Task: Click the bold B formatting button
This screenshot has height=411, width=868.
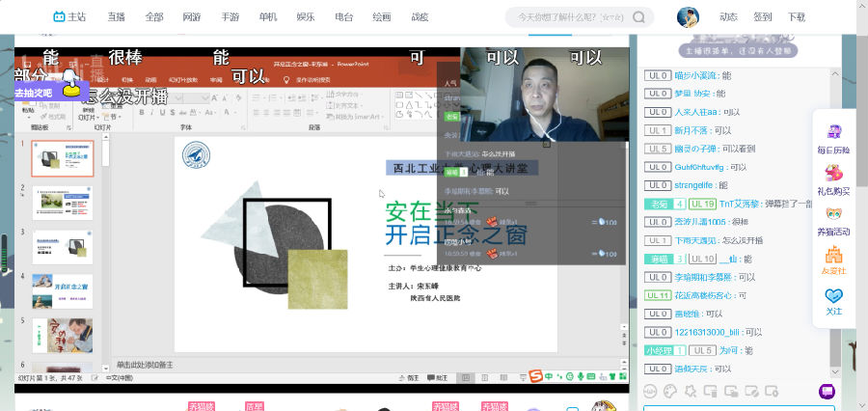Action: 142,113
